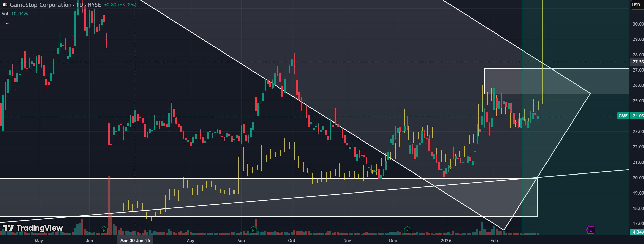Click the 28.00 price axis label
This screenshot has height=244, width=644.
tap(638, 55)
